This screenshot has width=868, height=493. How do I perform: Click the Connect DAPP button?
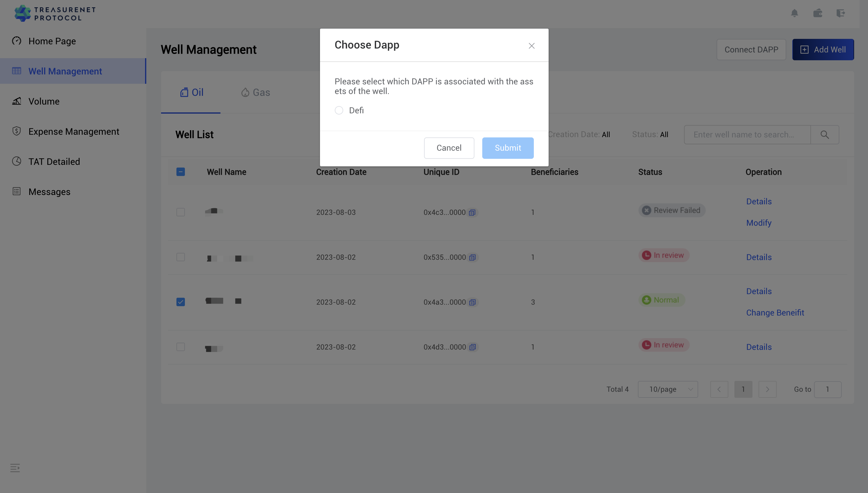click(x=751, y=50)
